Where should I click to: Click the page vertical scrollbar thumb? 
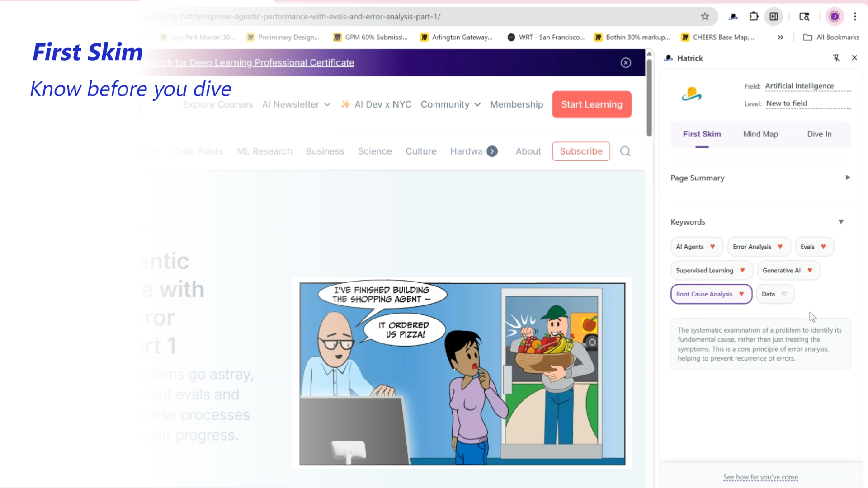[x=649, y=97]
